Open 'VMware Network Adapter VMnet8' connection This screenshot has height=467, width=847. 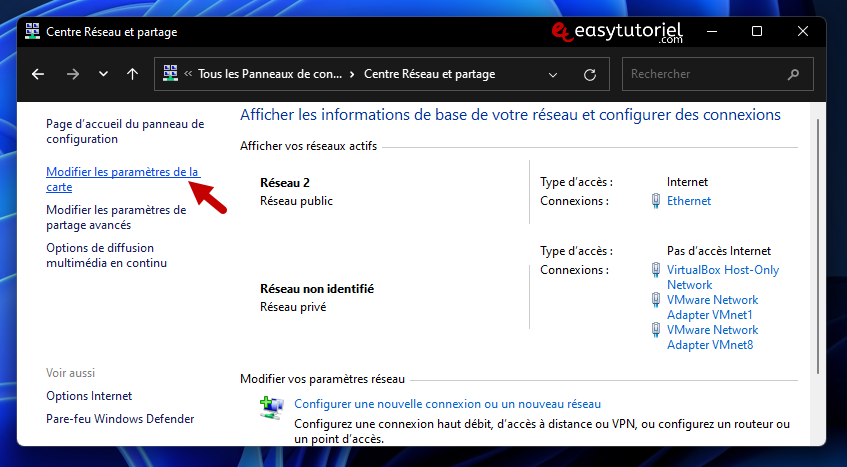coord(712,337)
